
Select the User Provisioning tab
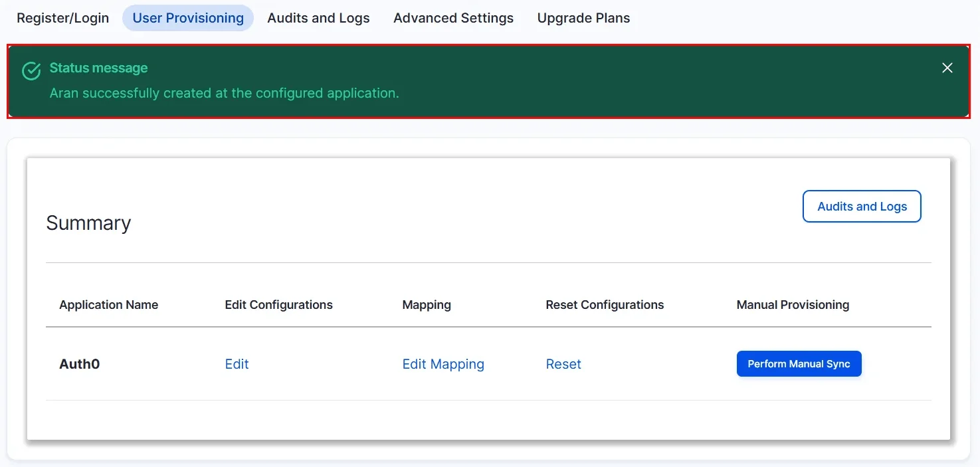[188, 18]
